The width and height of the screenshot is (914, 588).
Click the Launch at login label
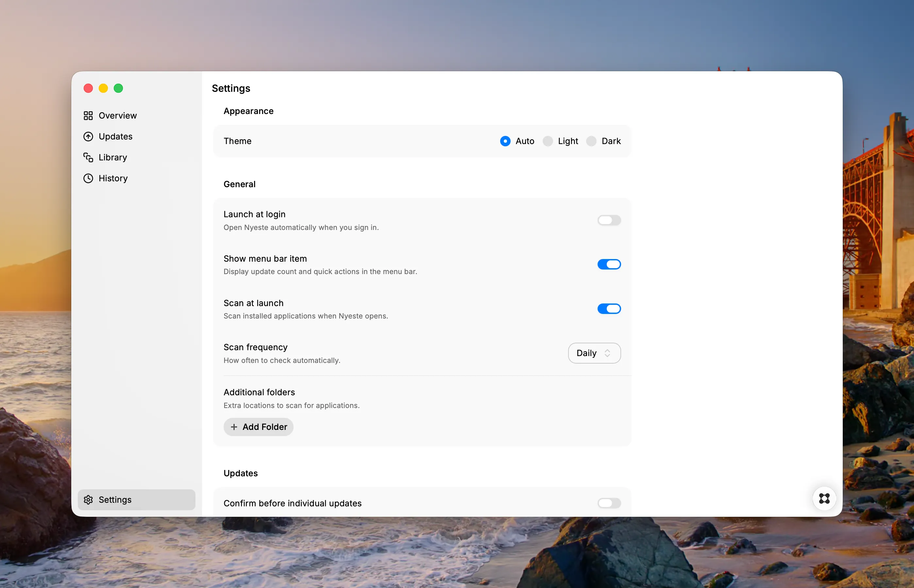254,215
